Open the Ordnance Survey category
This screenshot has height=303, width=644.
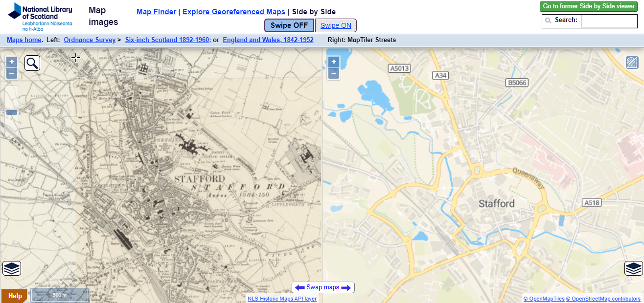point(90,40)
